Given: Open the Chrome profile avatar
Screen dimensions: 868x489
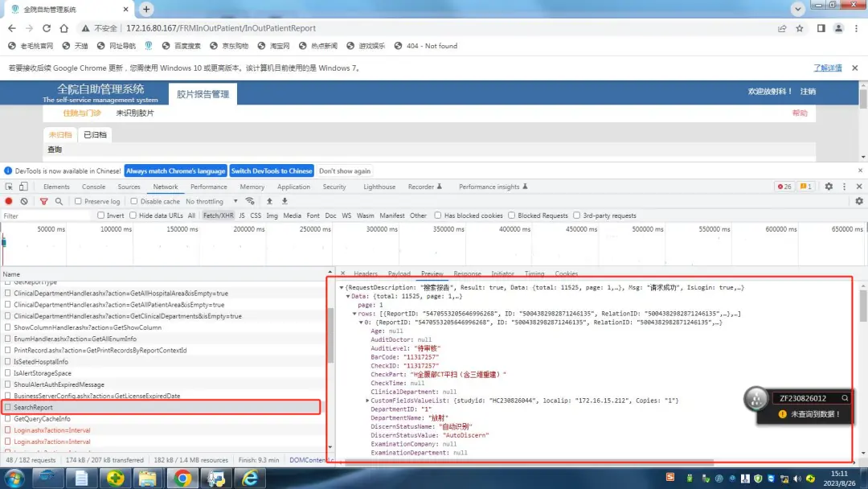Looking at the screenshot, I should [x=838, y=28].
